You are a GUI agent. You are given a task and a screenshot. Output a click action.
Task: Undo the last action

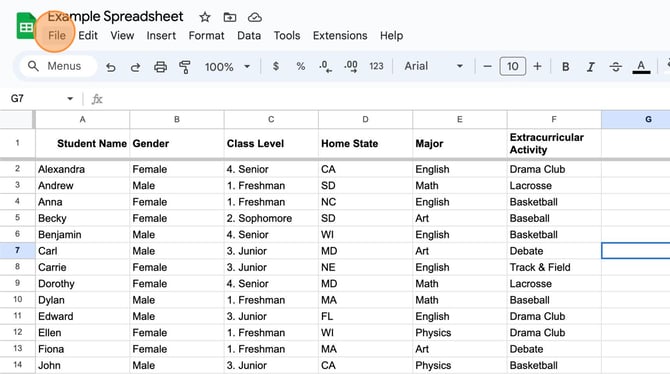point(111,67)
